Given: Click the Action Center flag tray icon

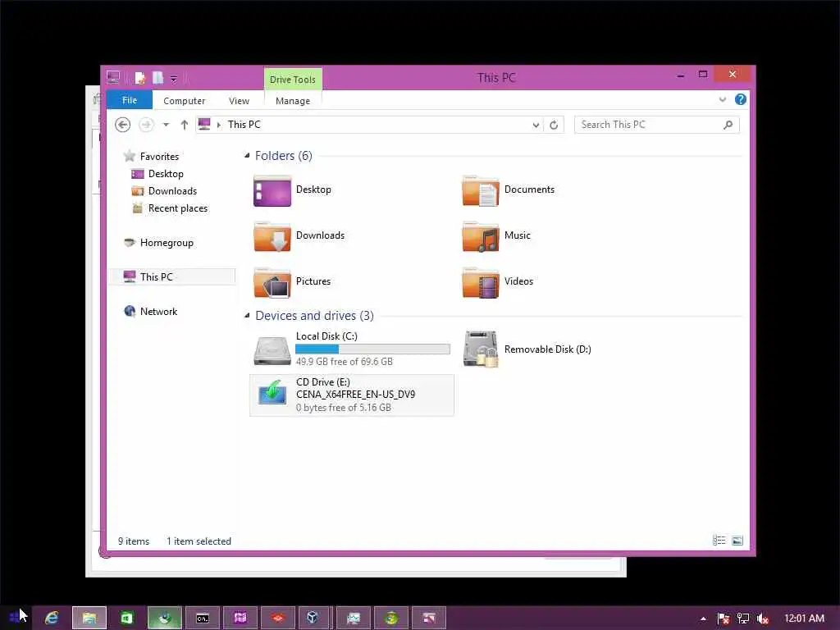Looking at the screenshot, I should [x=724, y=619].
